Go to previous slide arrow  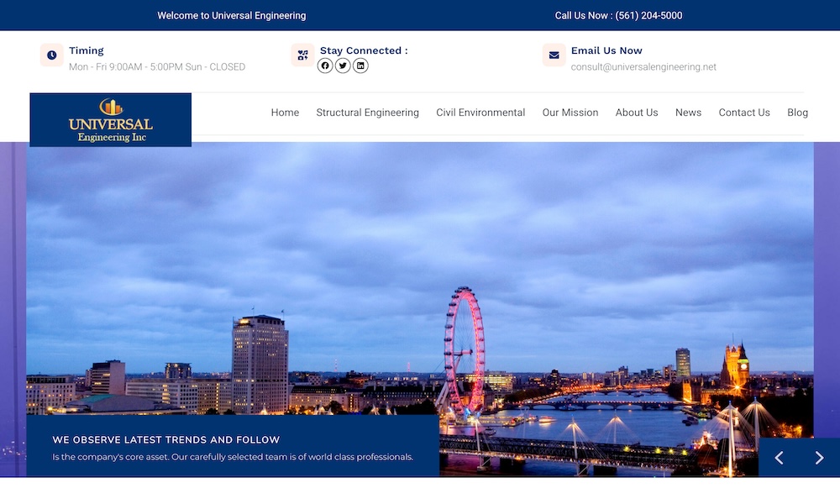point(779,458)
